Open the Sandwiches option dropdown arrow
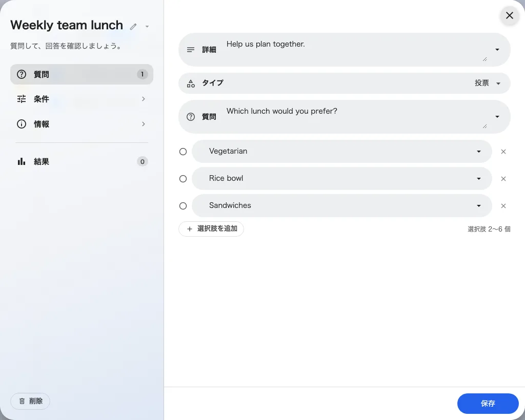This screenshot has width=525, height=420. point(479,206)
